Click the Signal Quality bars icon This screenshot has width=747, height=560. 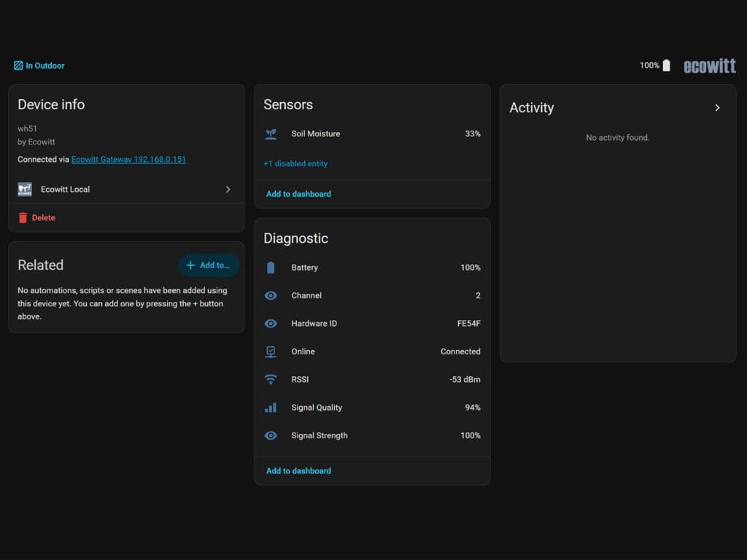point(271,408)
